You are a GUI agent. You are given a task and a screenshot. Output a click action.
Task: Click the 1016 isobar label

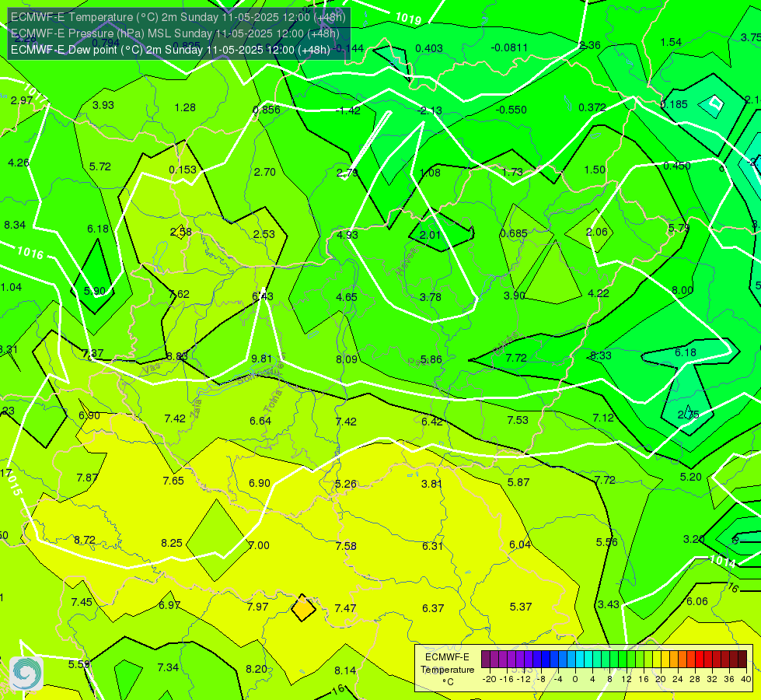pos(30,253)
